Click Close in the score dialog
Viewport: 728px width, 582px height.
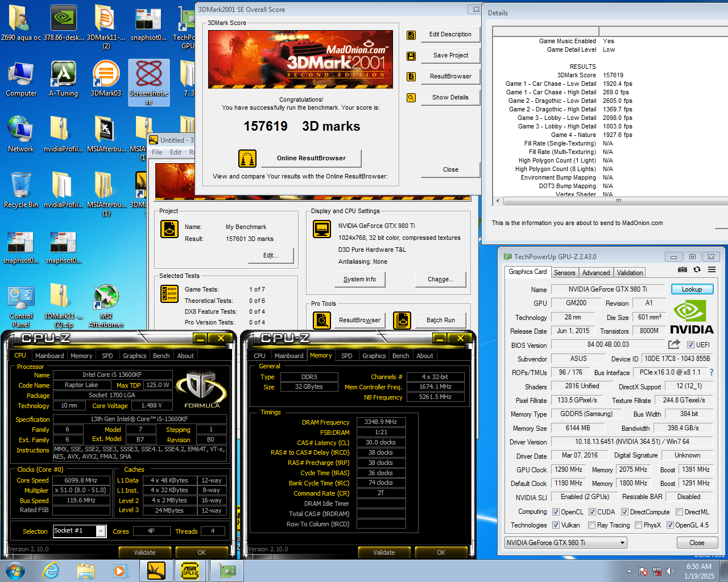pos(450,169)
